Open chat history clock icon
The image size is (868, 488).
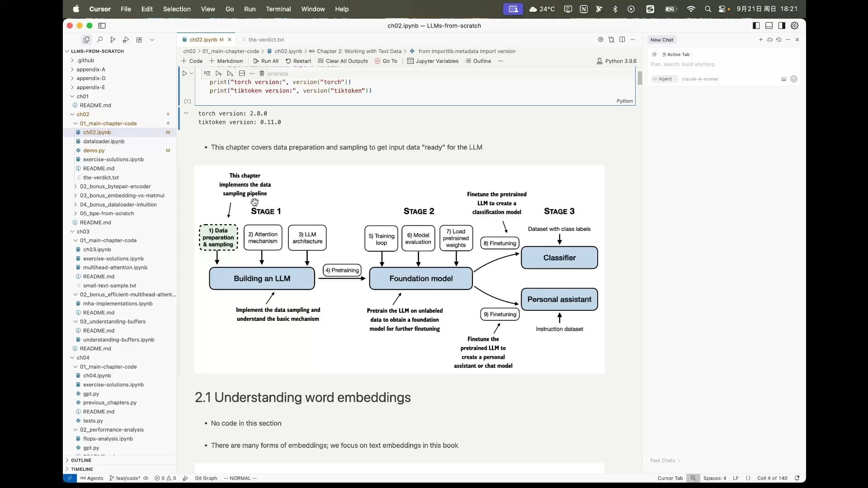pos(778,40)
